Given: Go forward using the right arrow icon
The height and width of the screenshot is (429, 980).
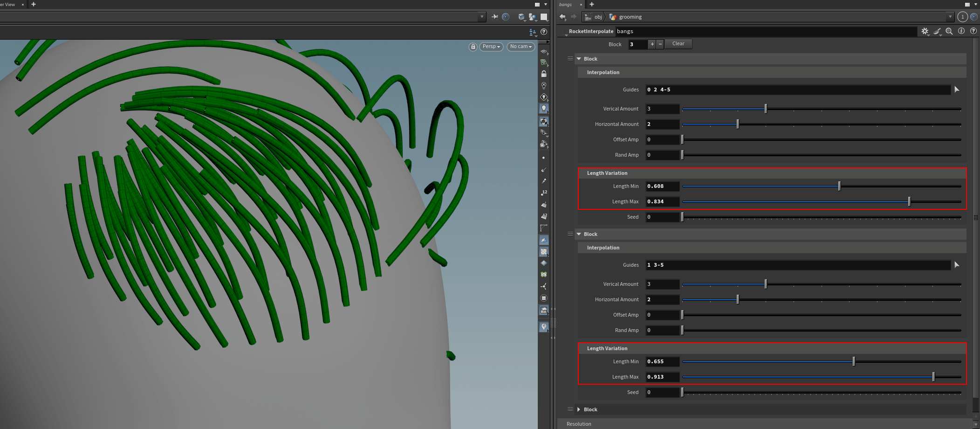Looking at the screenshot, I should (x=573, y=17).
